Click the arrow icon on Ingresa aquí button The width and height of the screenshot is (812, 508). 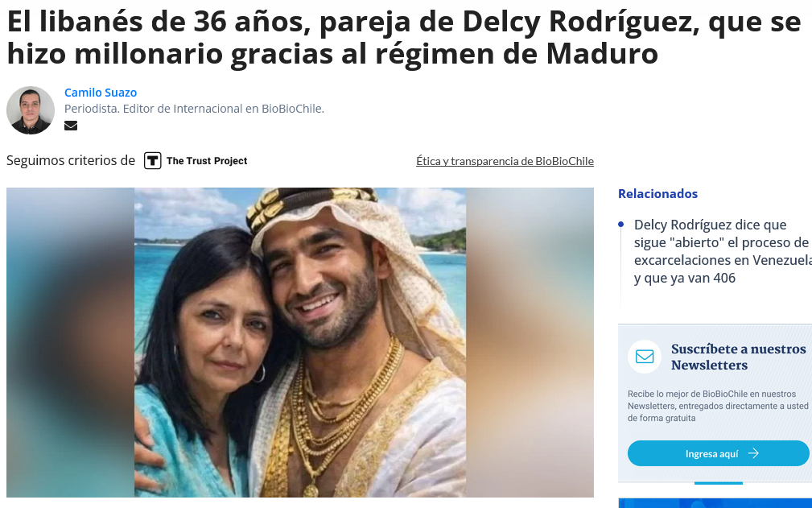(753, 453)
